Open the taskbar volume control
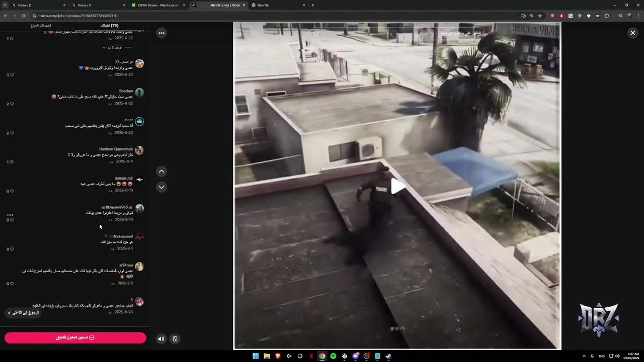Image resolution: width=644 pixels, height=362 pixels. (617, 356)
